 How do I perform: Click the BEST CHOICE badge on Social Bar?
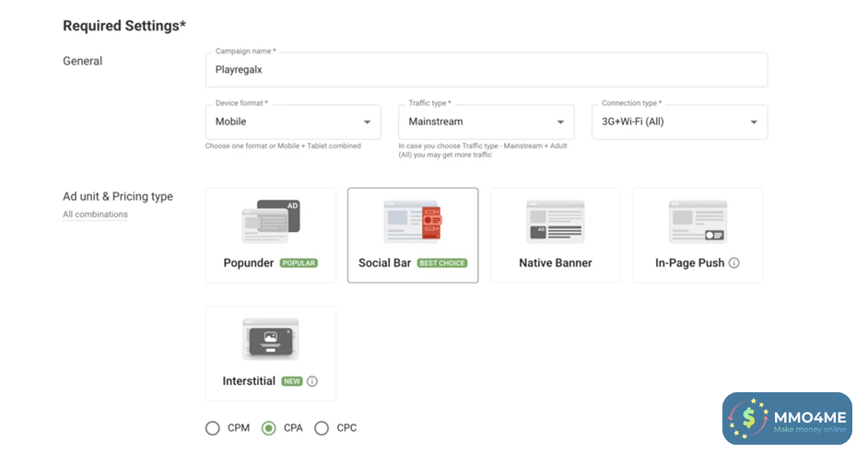click(x=442, y=263)
